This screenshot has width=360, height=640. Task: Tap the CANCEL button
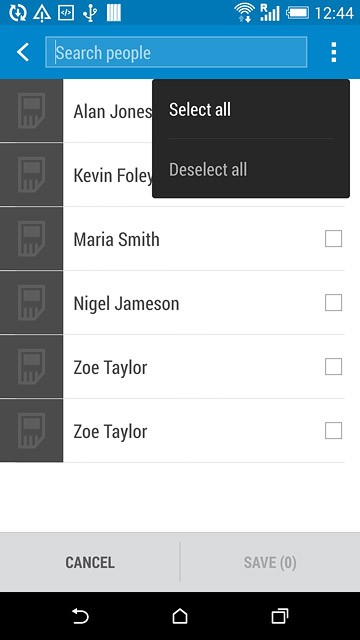pos(90,562)
